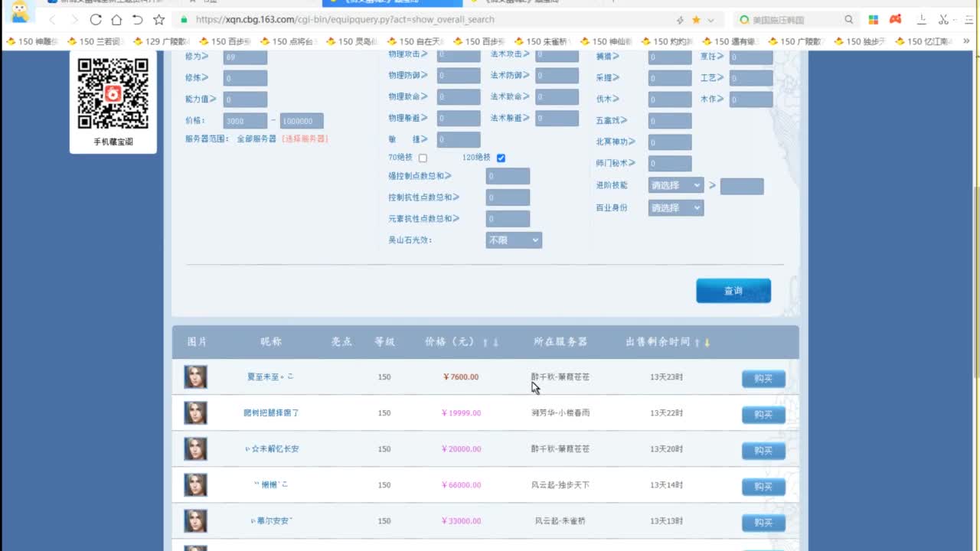This screenshot has height=551, width=980.
Task: Click the 查询 search button
Action: click(733, 291)
